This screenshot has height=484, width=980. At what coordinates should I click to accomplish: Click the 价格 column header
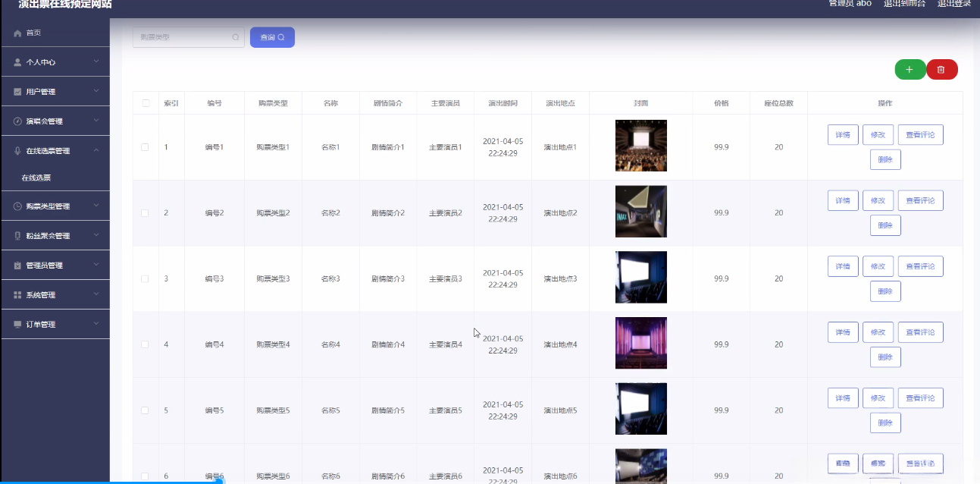pos(722,103)
